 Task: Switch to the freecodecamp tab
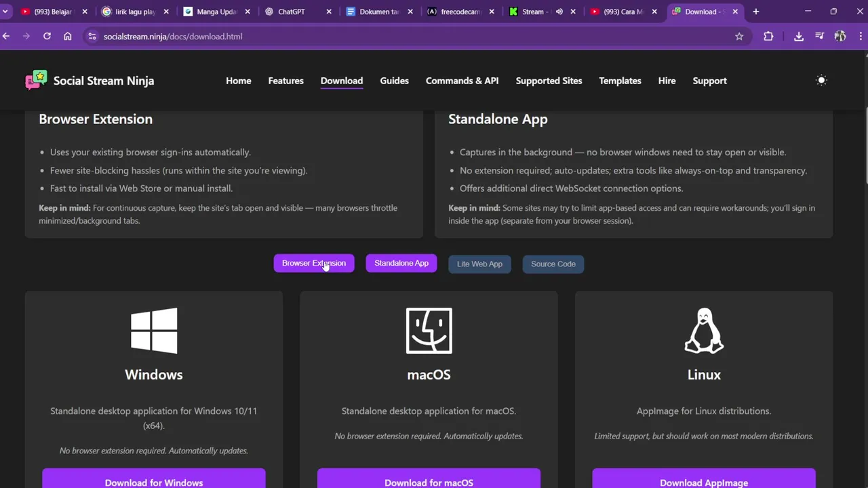click(x=460, y=12)
